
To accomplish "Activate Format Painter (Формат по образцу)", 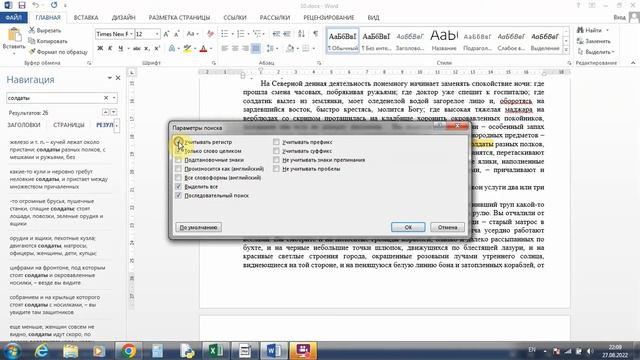I will pos(58,52).
